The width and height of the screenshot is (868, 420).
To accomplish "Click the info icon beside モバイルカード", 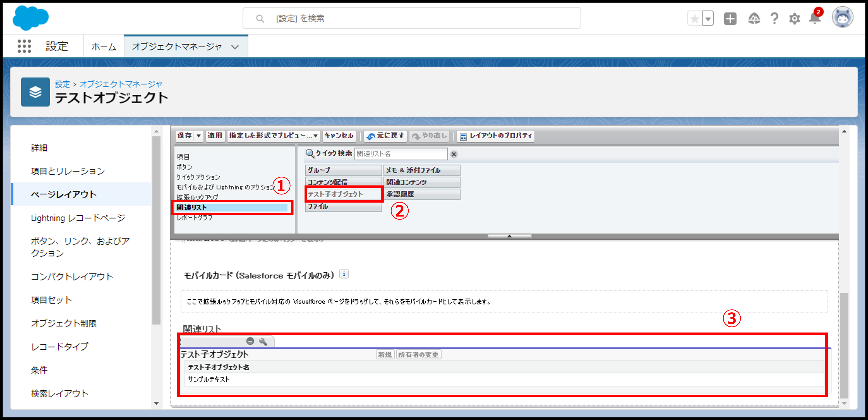I will coord(344,274).
